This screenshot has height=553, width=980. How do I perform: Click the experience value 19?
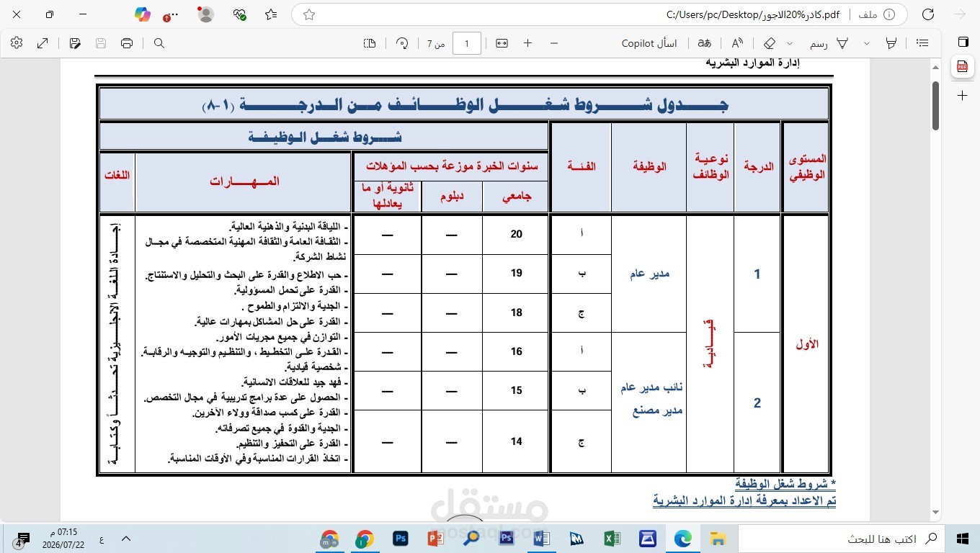(x=516, y=273)
